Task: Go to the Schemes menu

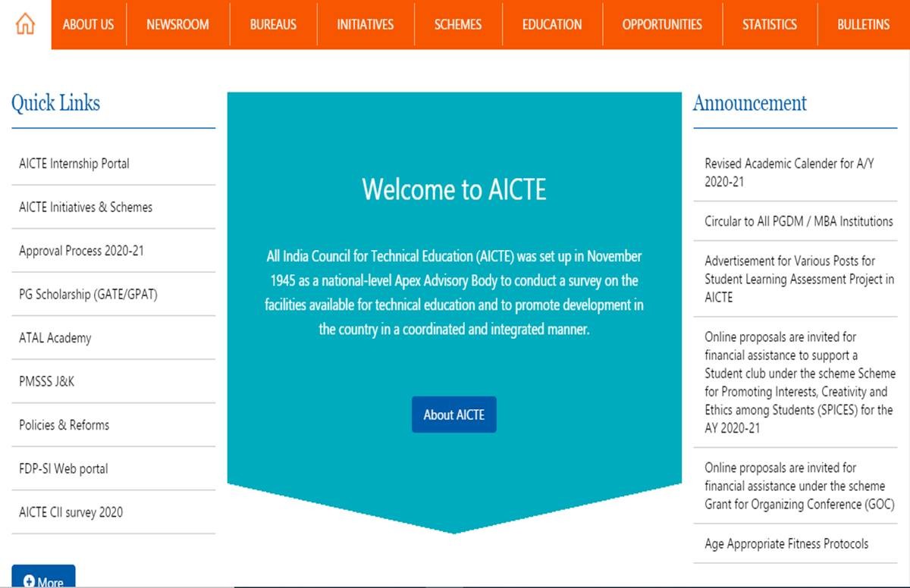Action: 457,24
